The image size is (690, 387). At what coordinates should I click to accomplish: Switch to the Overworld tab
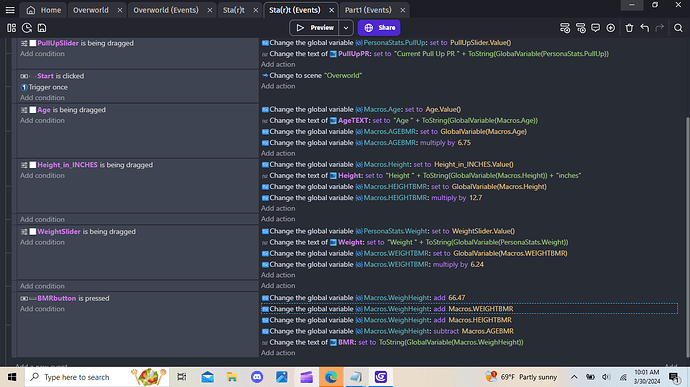click(91, 10)
